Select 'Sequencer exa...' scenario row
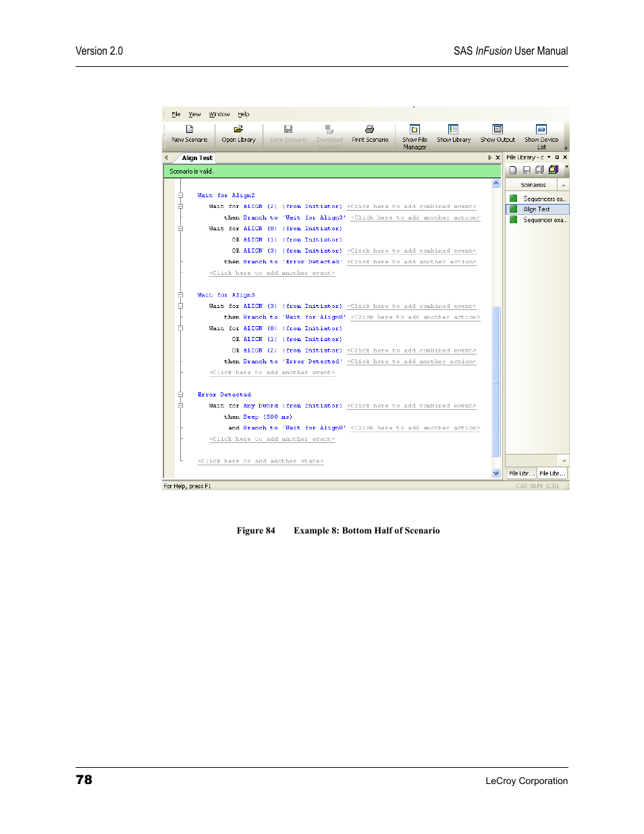Viewport: 644px width, 834px height. [x=537, y=219]
